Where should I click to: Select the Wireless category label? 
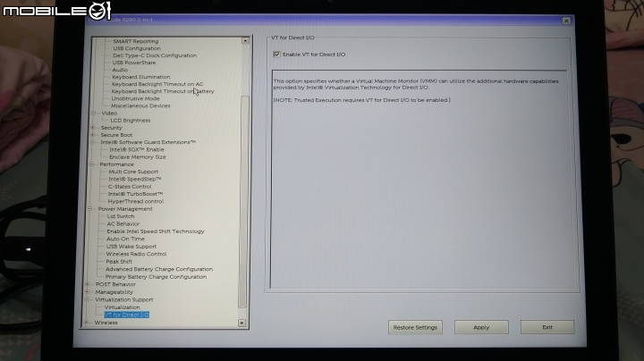tap(106, 323)
